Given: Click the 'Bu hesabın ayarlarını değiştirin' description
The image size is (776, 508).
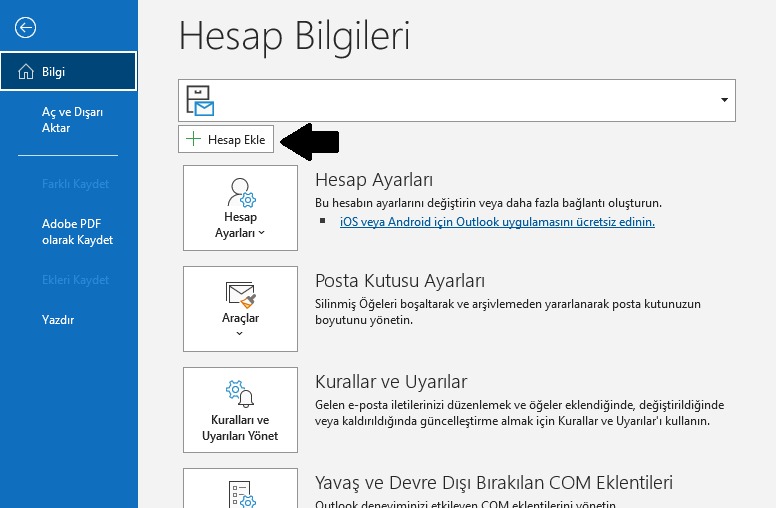Looking at the screenshot, I should point(488,203).
